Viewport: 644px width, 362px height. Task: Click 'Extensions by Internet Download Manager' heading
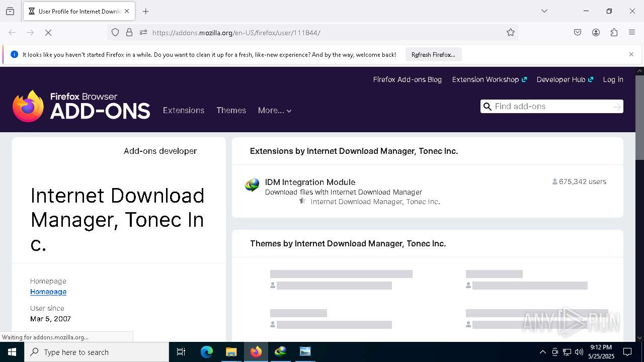point(354,151)
